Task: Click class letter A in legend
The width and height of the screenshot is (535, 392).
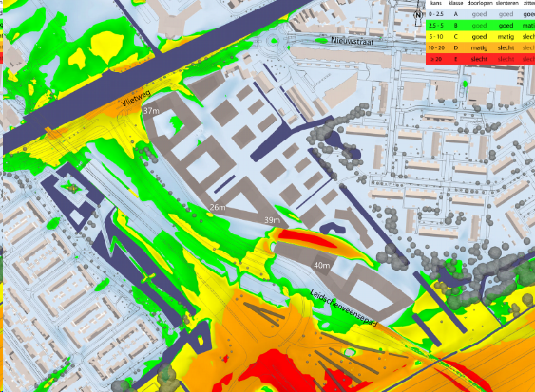Action: coord(456,14)
